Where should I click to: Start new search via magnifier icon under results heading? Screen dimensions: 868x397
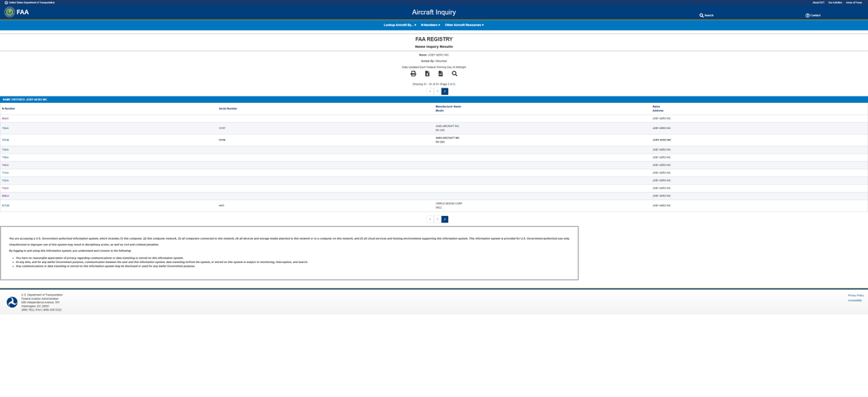pyautogui.click(x=455, y=74)
